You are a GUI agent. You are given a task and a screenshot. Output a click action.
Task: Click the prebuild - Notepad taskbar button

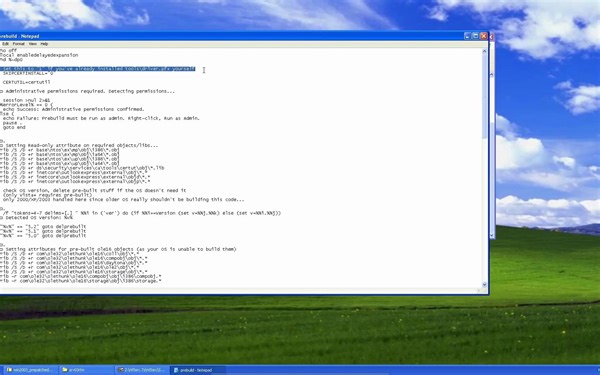click(197, 370)
